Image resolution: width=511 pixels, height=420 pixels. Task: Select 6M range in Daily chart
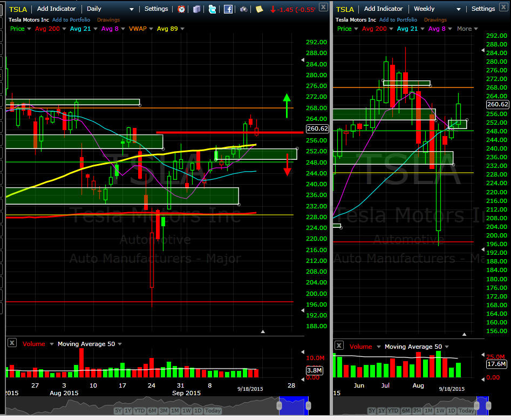[152, 410]
